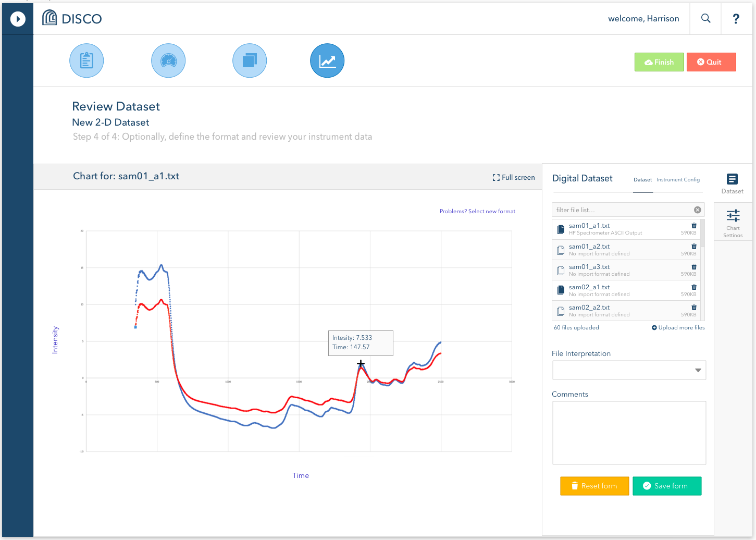Open help with the question mark icon
Viewport: 756px width, 540px height.
[736, 18]
